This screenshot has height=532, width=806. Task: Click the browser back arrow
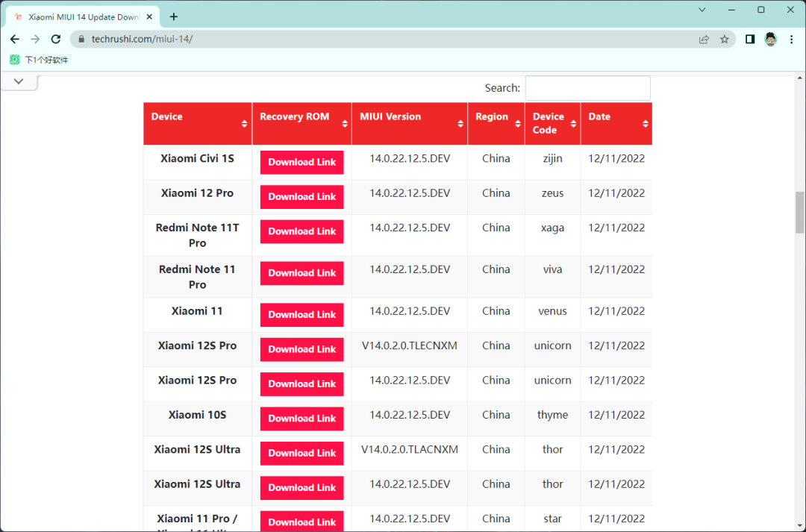coord(15,40)
